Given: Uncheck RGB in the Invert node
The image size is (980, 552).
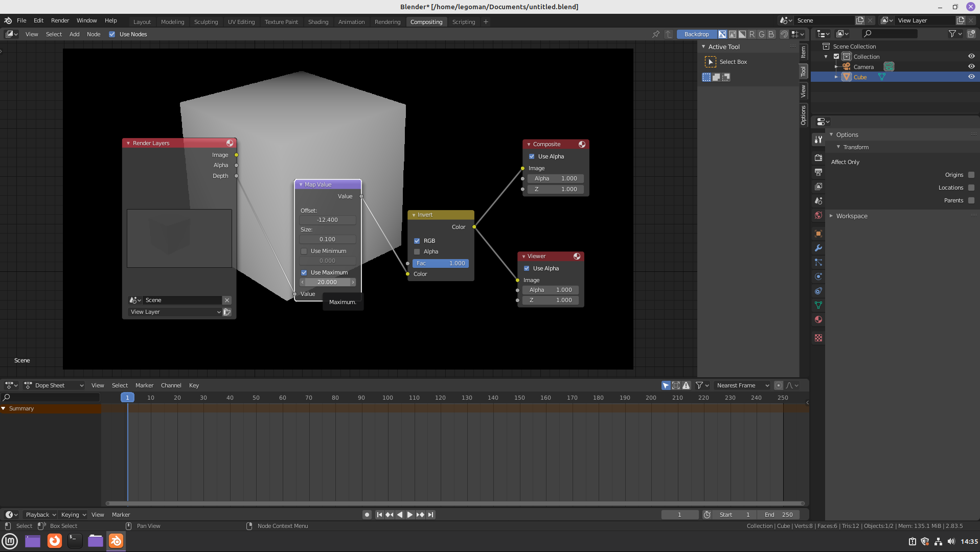Looking at the screenshot, I should click(417, 241).
